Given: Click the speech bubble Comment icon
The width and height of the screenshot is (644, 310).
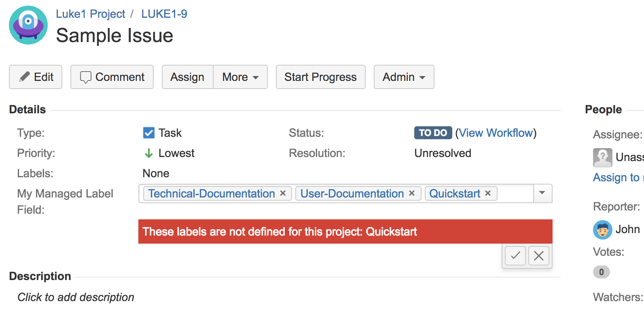Looking at the screenshot, I should tap(86, 77).
